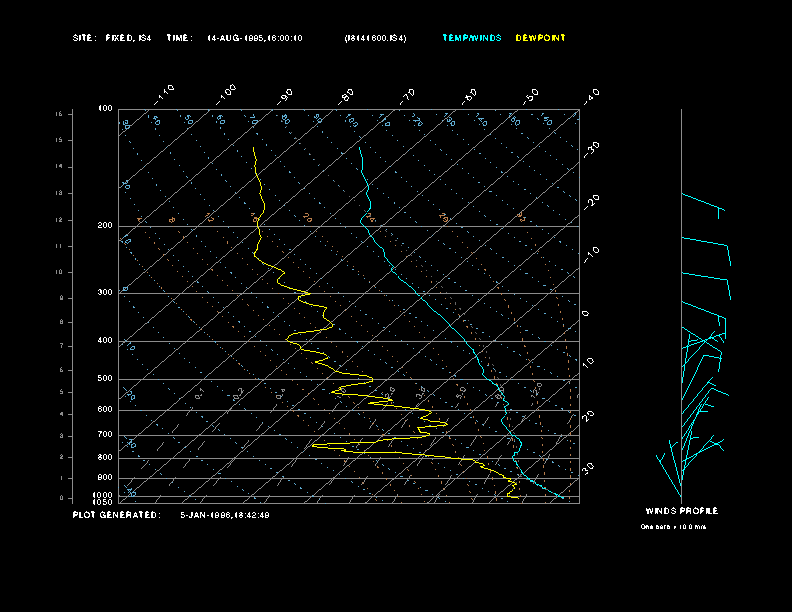Image resolution: width=792 pixels, height=612 pixels.
Task: Click the -40 temperature label at top-right corner
Action: (592, 96)
